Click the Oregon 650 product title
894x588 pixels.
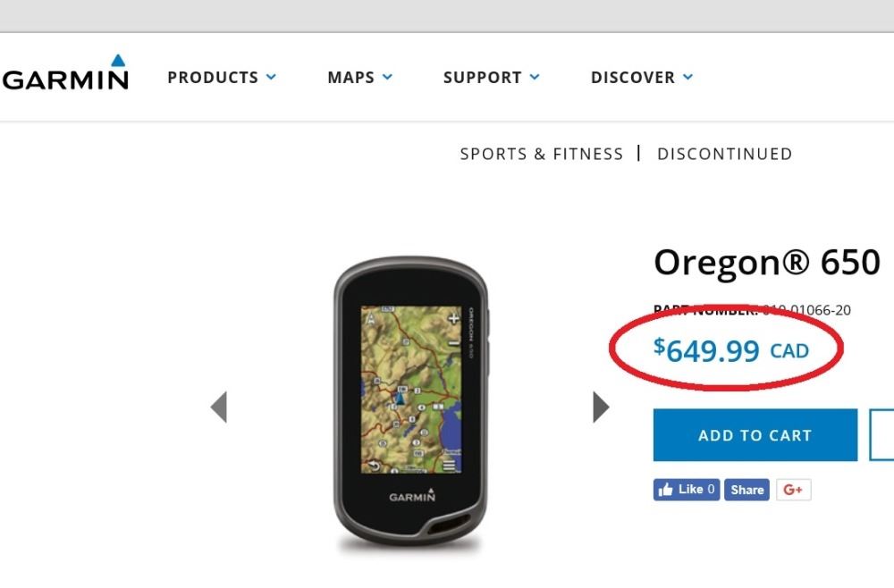(x=767, y=263)
